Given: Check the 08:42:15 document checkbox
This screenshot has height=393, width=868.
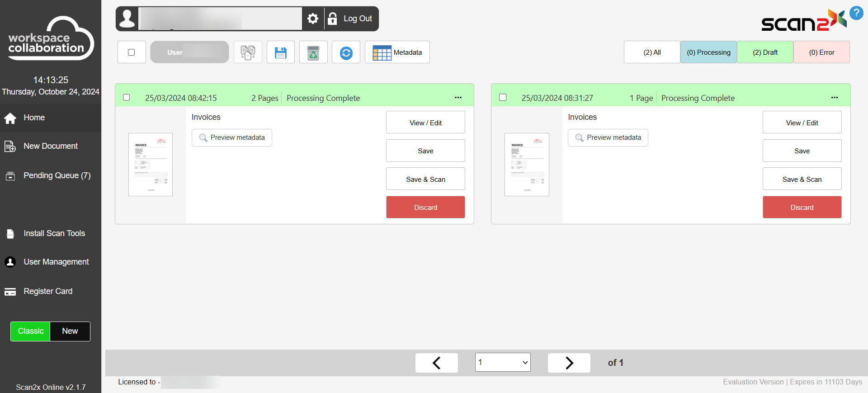Looking at the screenshot, I should (127, 98).
